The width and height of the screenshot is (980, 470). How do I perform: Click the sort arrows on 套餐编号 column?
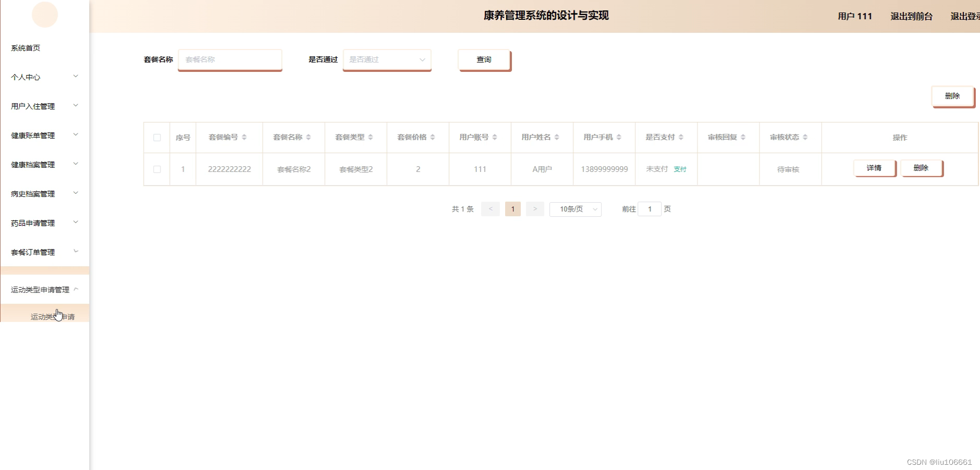[x=244, y=137]
